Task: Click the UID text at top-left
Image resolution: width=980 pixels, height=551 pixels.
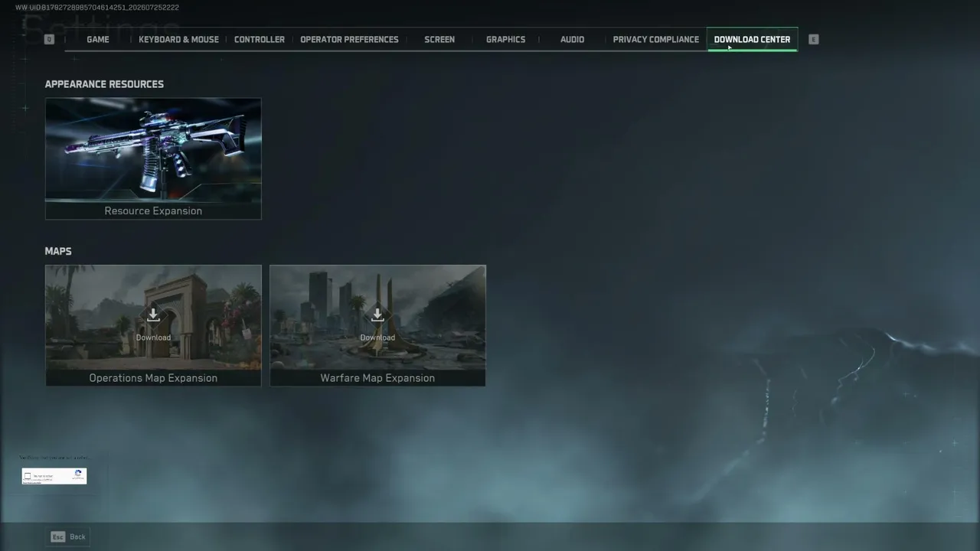Action: coord(97,8)
